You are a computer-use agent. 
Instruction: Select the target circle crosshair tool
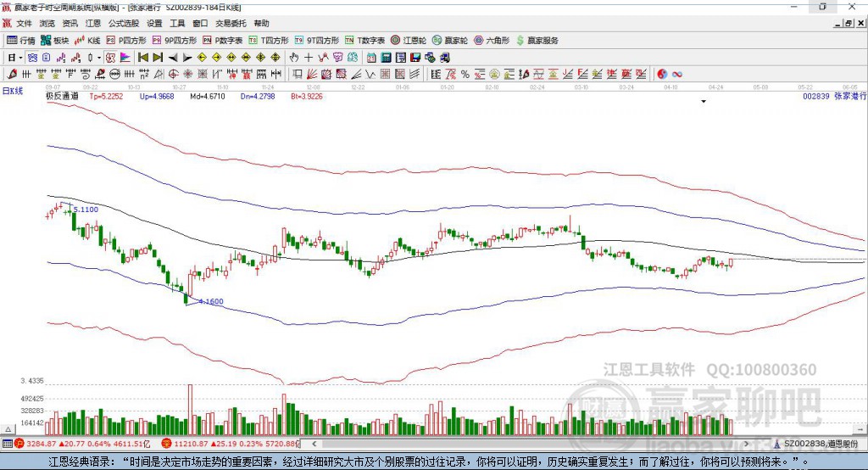173,74
